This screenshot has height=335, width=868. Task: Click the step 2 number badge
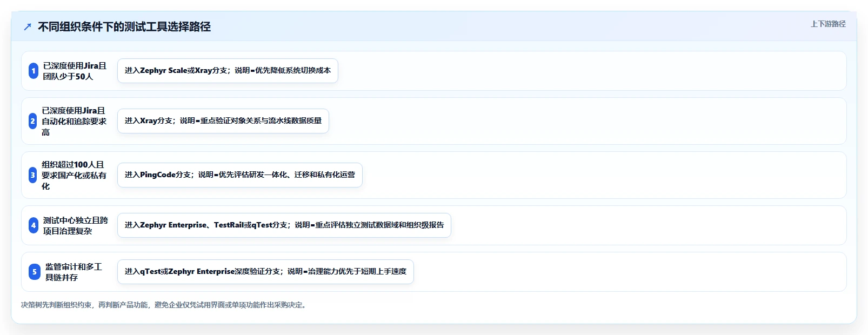33,121
